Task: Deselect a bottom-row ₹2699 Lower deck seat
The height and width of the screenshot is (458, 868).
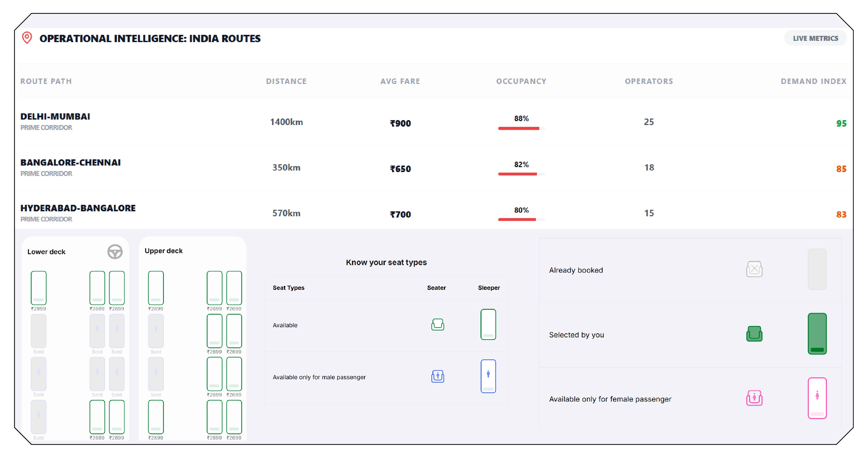Action: [x=97, y=417]
